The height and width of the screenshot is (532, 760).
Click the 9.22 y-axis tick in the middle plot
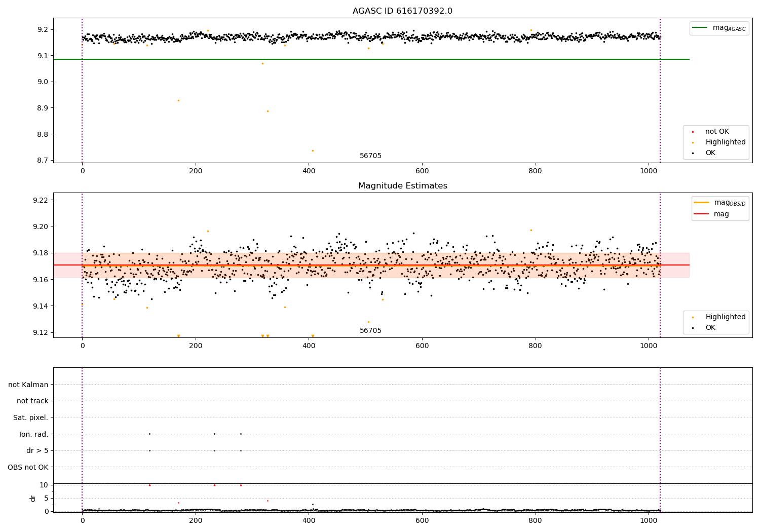tap(42, 200)
